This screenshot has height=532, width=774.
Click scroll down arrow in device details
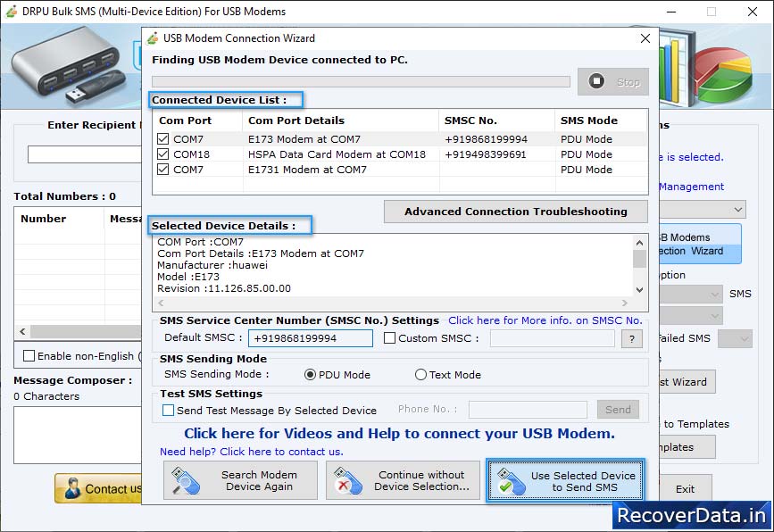639,290
